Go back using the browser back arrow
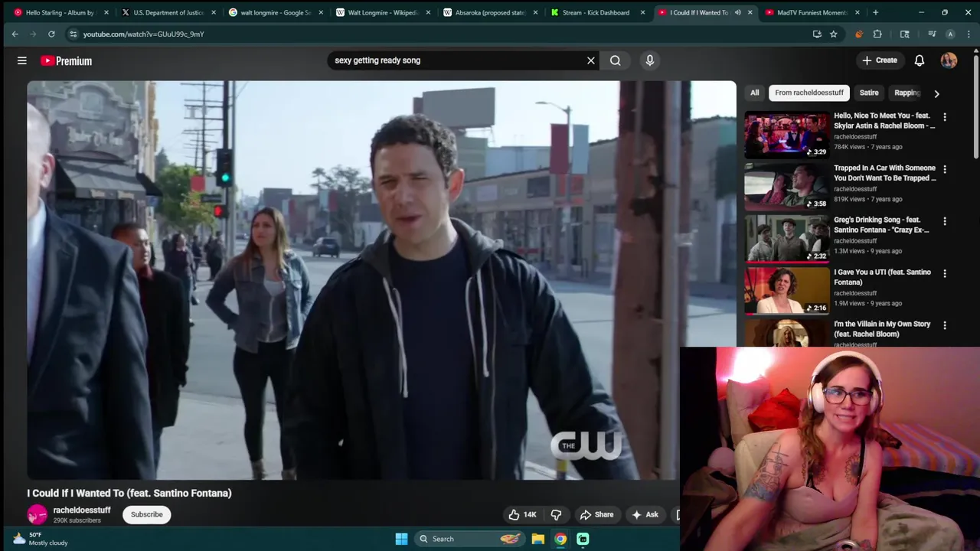980x551 pixels. tap(15, 34)
